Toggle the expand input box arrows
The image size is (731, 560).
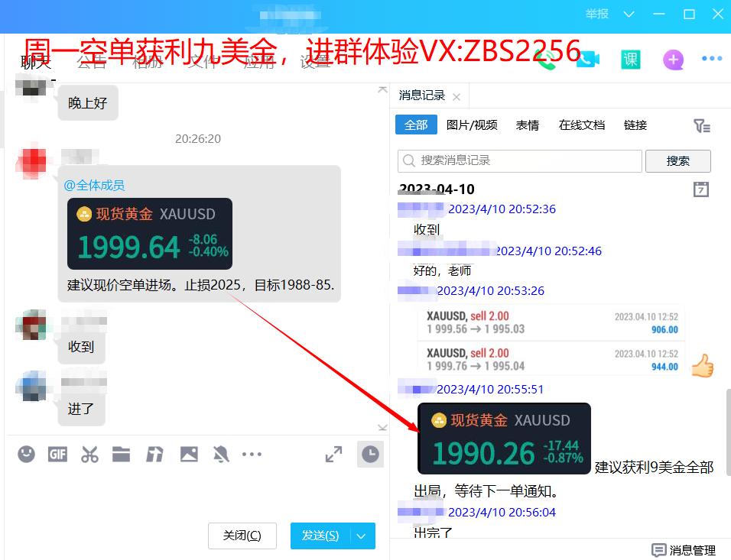[333, 455]
